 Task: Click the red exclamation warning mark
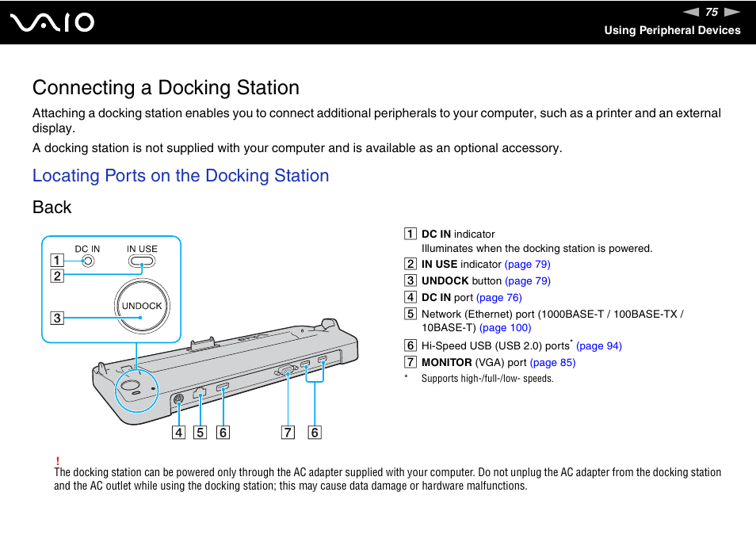(x=57, y=461)
